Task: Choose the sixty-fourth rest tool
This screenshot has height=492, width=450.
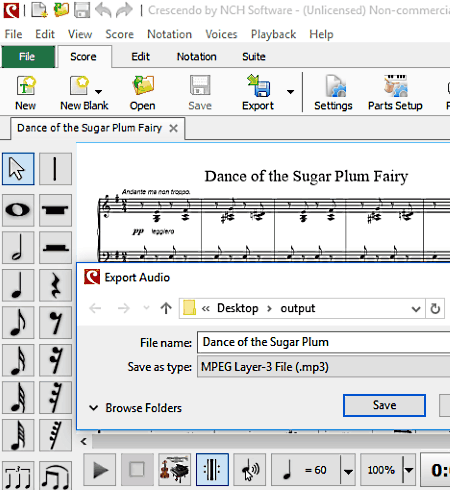Action: click(55, 435)
